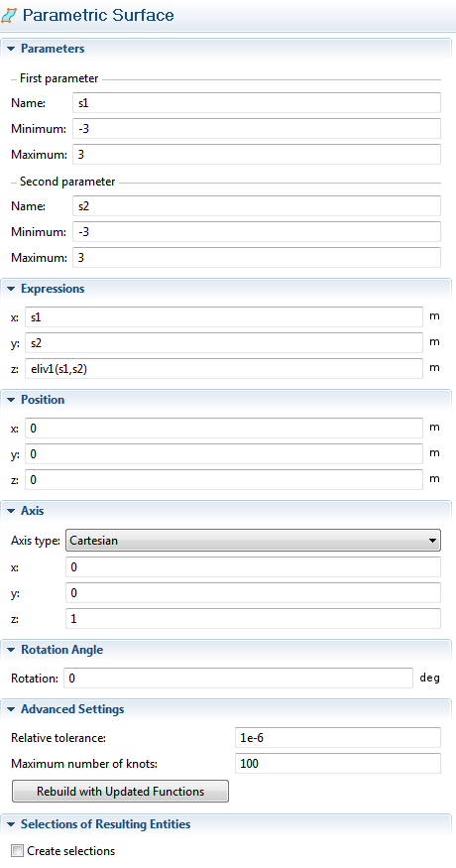Screen dimensions: 456x868
Task: Collapse the Rotation Angle section
Action: tap(11, 650)
